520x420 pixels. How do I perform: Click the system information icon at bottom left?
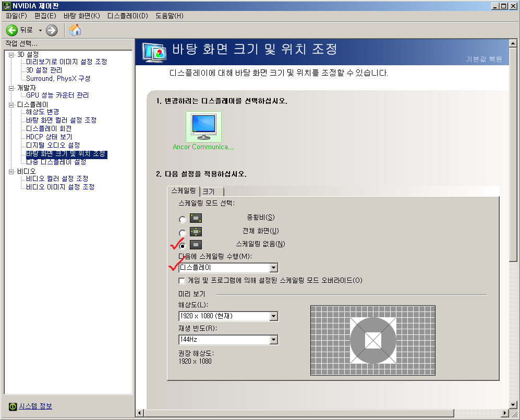[13, 406]
